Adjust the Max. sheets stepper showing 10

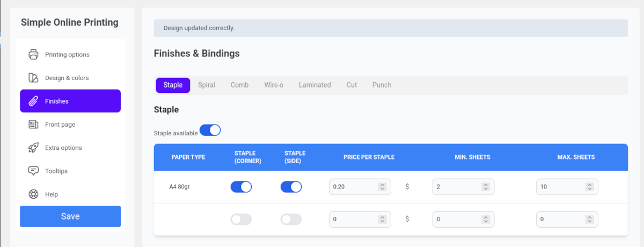(x=589, y=187)
